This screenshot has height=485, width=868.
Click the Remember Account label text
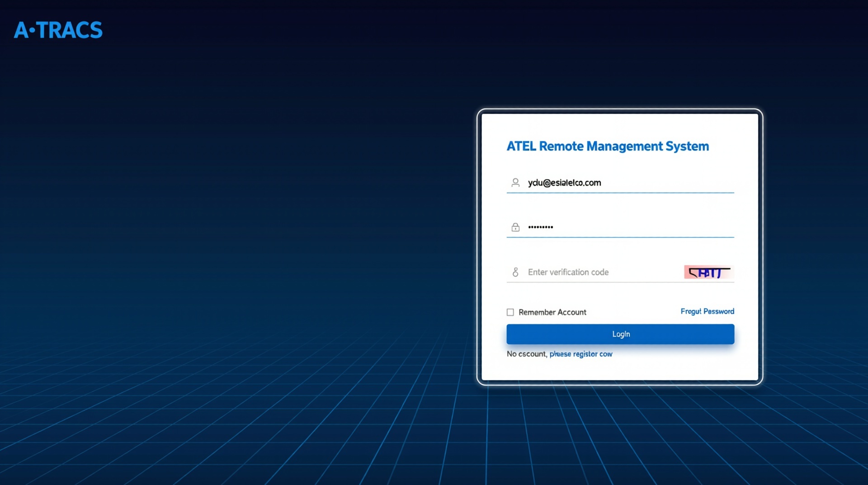pyautogui.click(x=552, y=312)
